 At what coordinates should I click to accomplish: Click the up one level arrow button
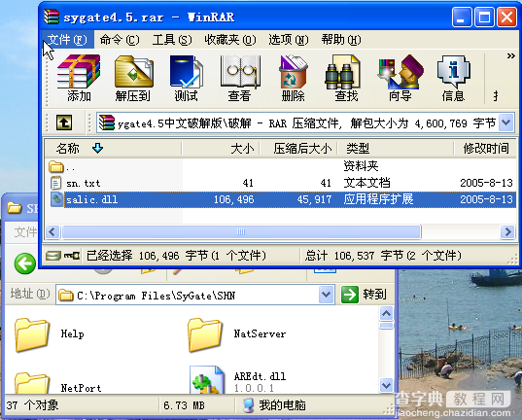tap(64, 122)
